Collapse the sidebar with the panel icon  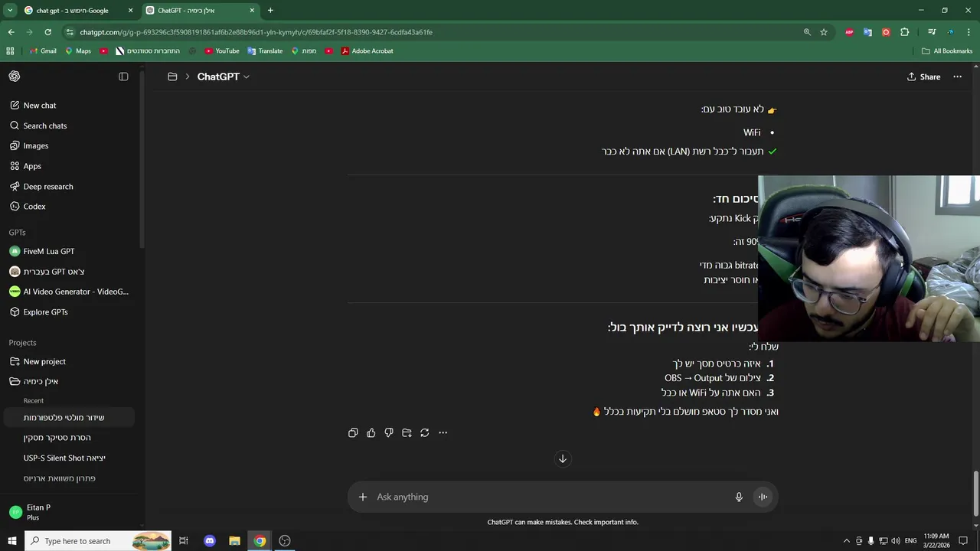tap(123, 77)
